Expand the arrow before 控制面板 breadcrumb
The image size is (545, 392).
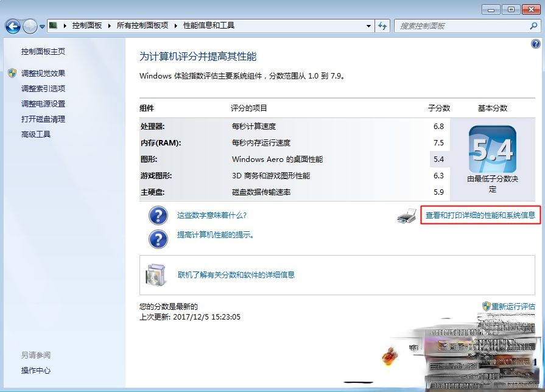tap(65, 26)
